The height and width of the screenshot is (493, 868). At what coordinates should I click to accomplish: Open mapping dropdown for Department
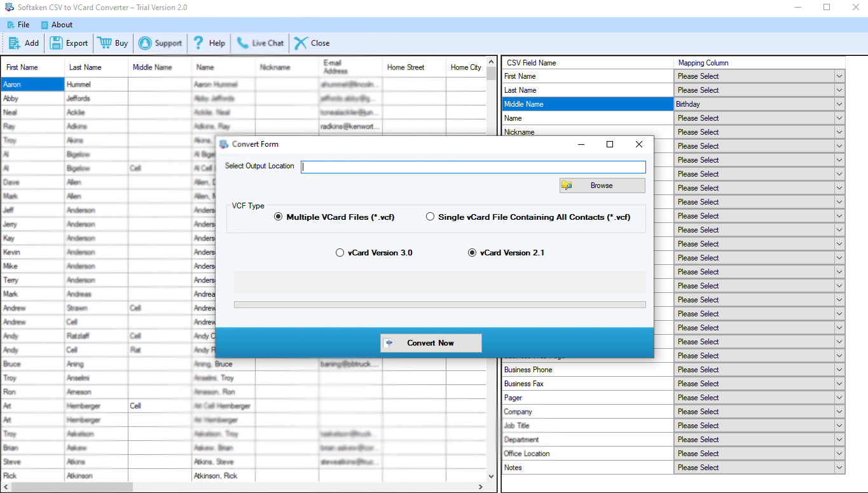tap(839, 440)
